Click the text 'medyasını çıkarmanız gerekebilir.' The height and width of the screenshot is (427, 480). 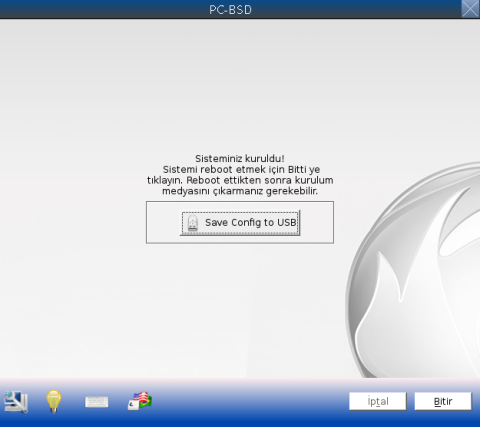pyautogui.click(x=240, y=191)
